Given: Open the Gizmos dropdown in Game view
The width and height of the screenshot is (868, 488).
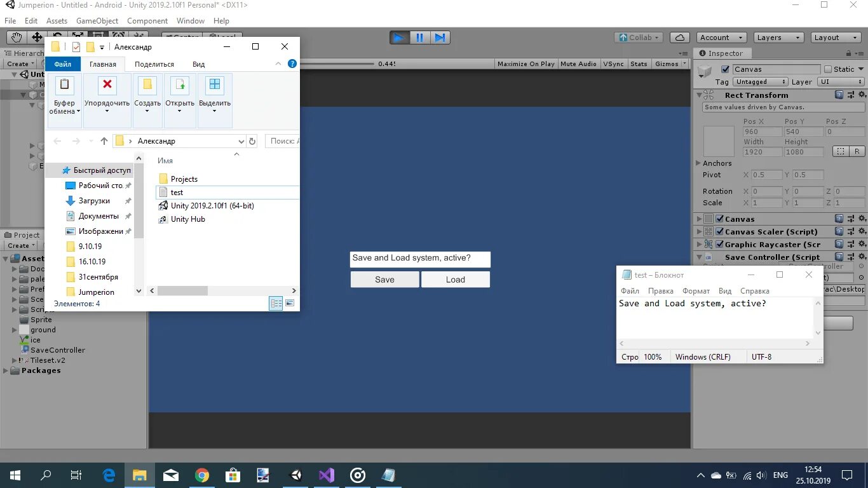Looking at the screenshot, I should (670, 64).
